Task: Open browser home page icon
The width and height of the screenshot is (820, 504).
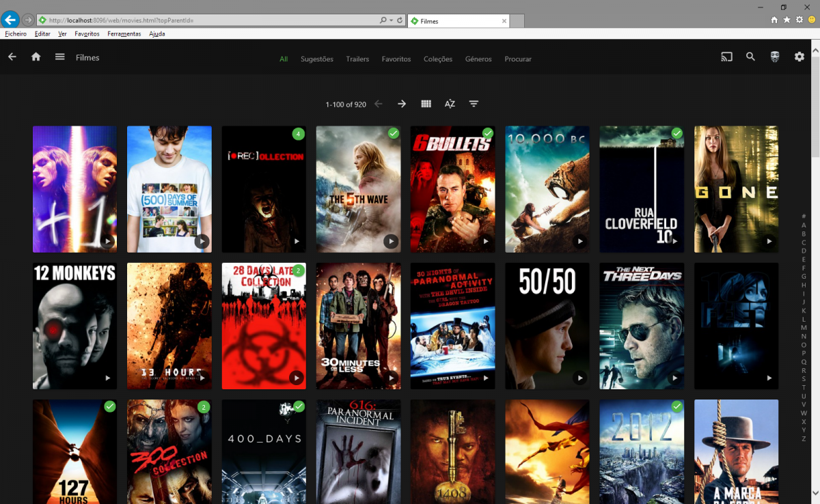Action: coord(774,20)
